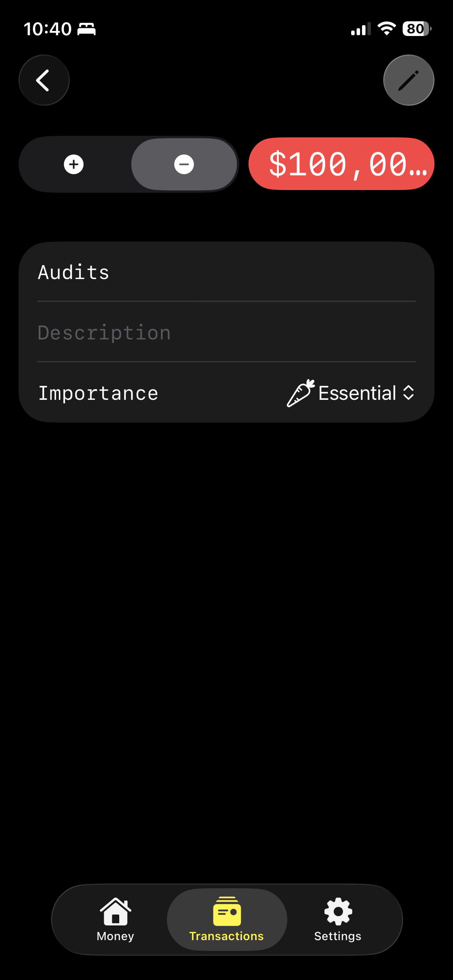Tap the red $100,00… amount pill
Screen dimensions: 453x980
coord(341,164)
